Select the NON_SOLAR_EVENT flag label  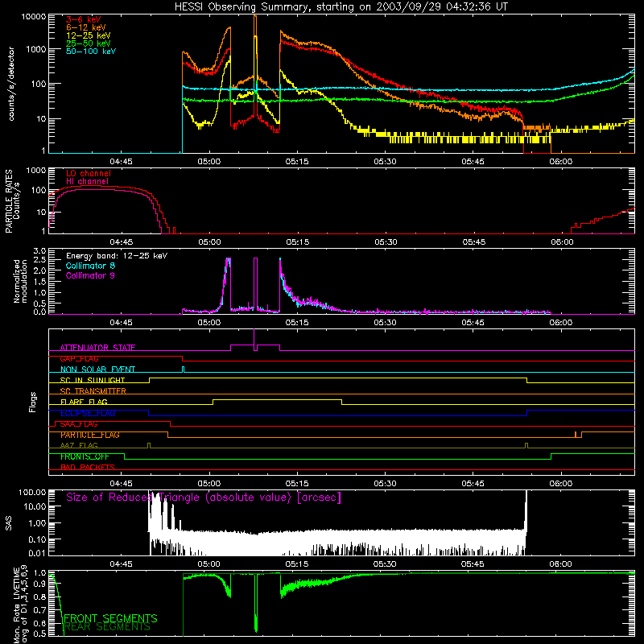pyautogui.click(x=97, y=369)
